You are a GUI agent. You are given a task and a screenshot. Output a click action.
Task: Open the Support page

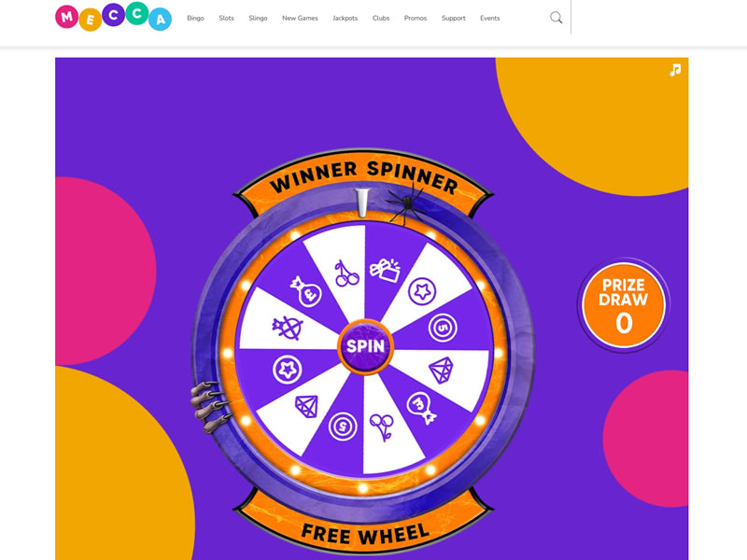(454, 18)
